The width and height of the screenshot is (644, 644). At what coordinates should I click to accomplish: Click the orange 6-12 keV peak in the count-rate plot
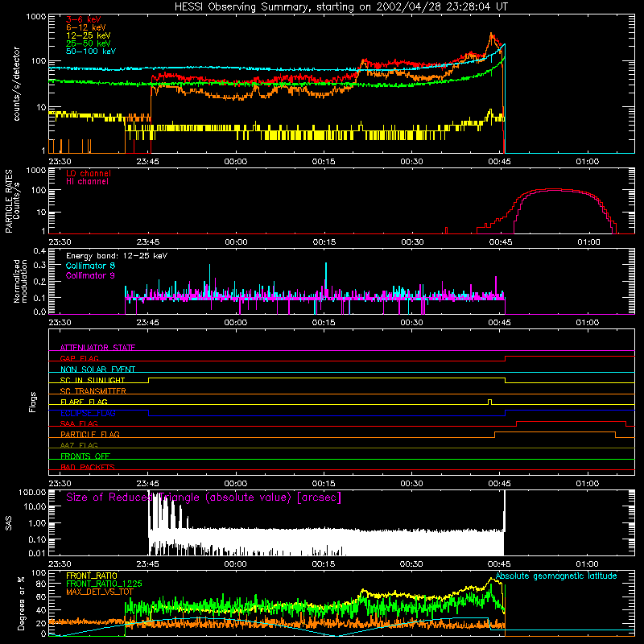[x=492, y=36]
